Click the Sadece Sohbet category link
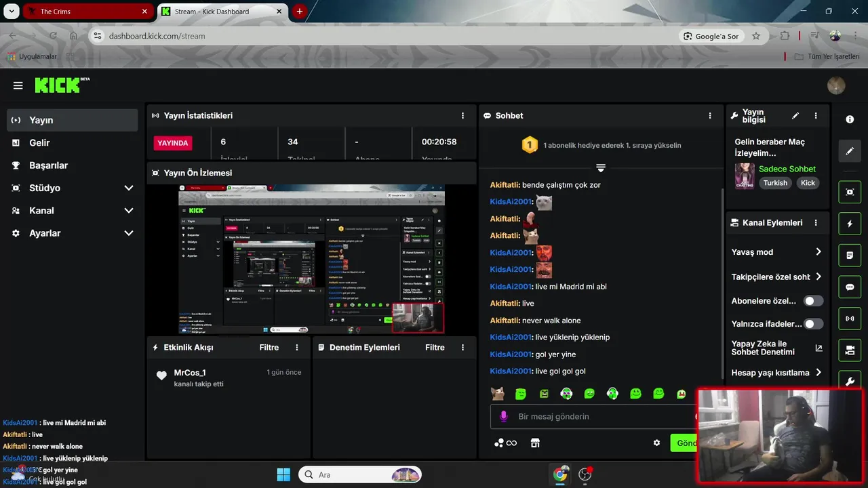 tap(787, 169)
